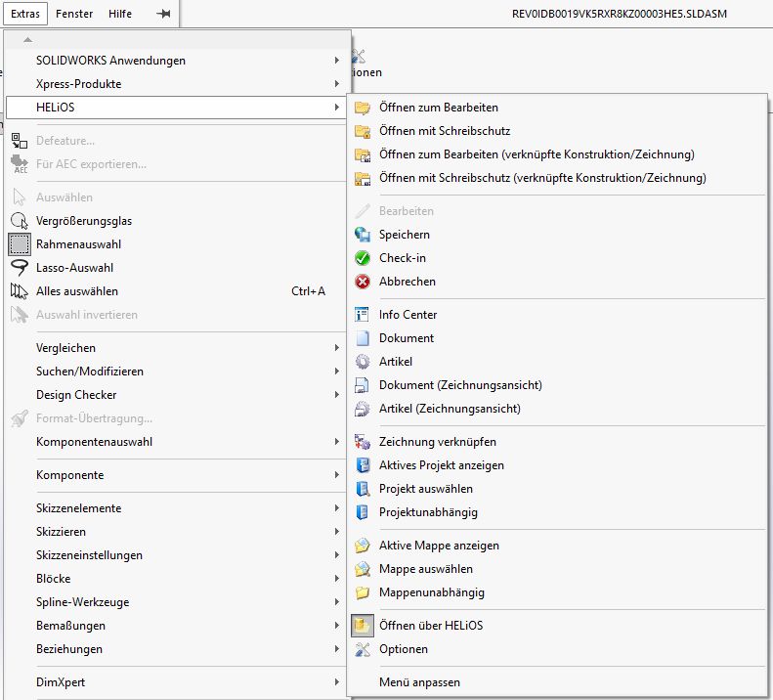The image size is (773, 700).
Task: Open Skizzieren submenu entry
Action: point(176,532)
